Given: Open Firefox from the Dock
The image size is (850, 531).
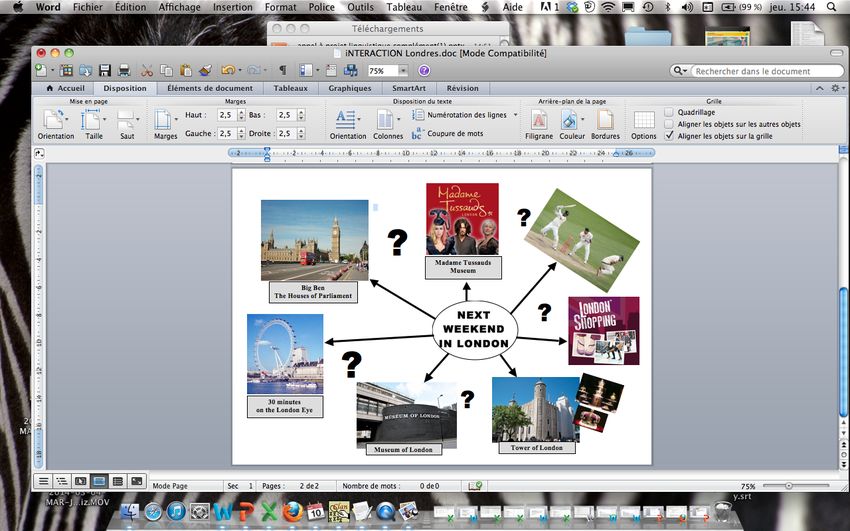Looking at the screenshot, I should [293, 511].
